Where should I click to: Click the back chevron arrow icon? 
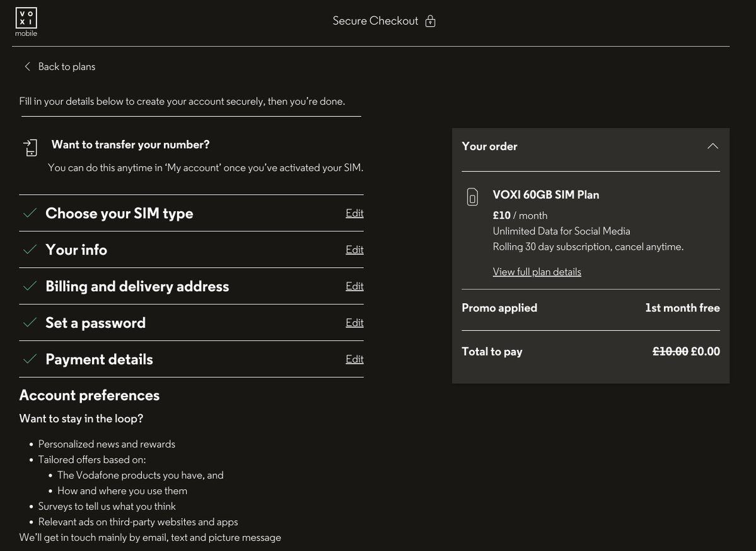tap(28, 67)
